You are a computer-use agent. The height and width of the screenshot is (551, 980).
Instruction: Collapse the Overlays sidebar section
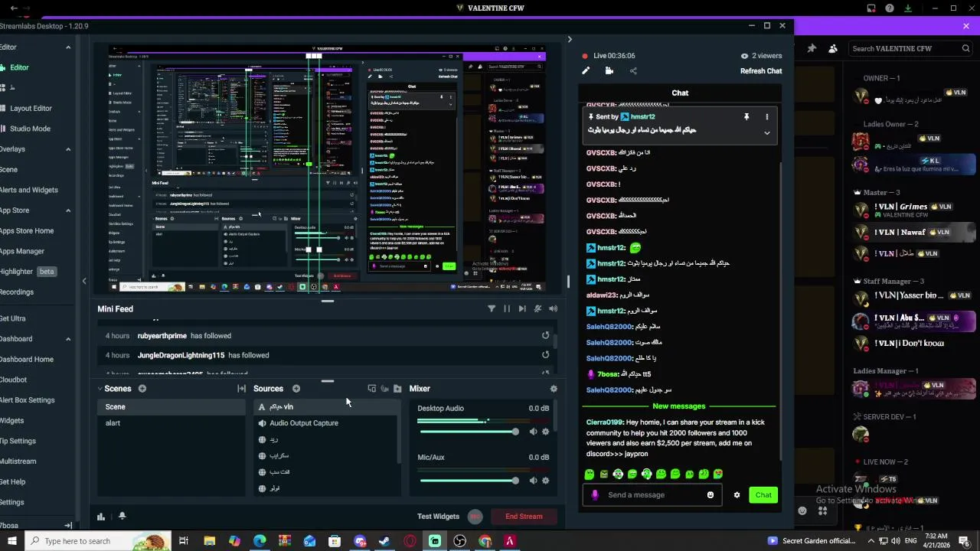pos(68,149)
